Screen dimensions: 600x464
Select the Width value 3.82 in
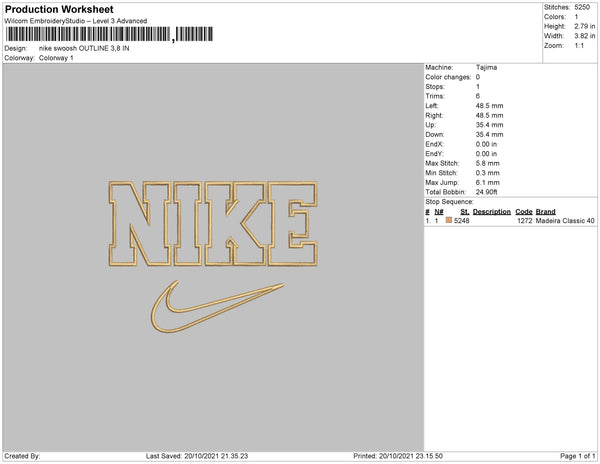(x=585, y=36)
